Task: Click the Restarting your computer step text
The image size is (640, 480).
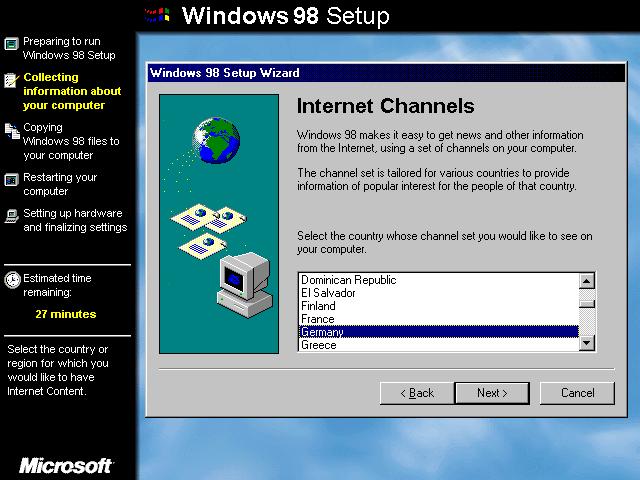Action: click(60, 184)
